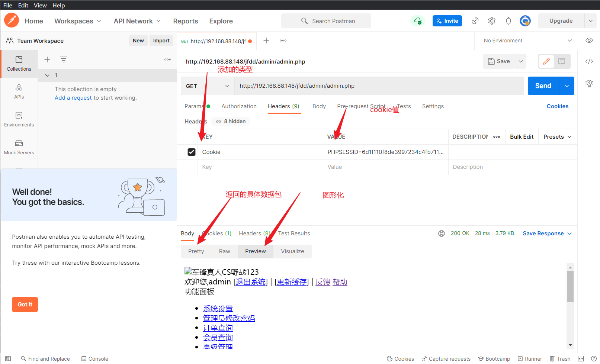
Task: Open the Edit menu
Action: (x=23, y=5)
